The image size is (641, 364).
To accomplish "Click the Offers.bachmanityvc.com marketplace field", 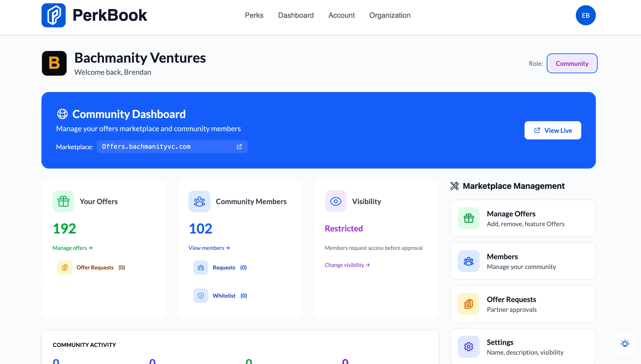I will pyautogui.click(x=172, y=147).
